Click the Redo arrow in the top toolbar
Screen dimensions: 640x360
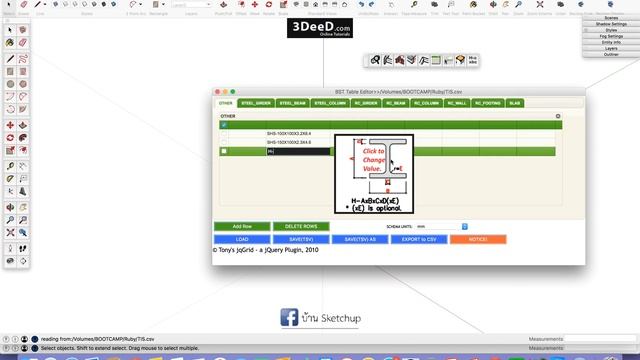(x=371, y=4)
